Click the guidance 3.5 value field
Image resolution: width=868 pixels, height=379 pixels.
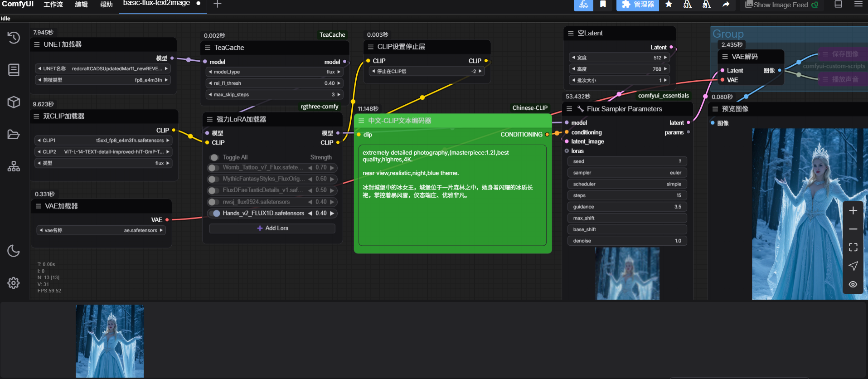(x=627, y=207)
